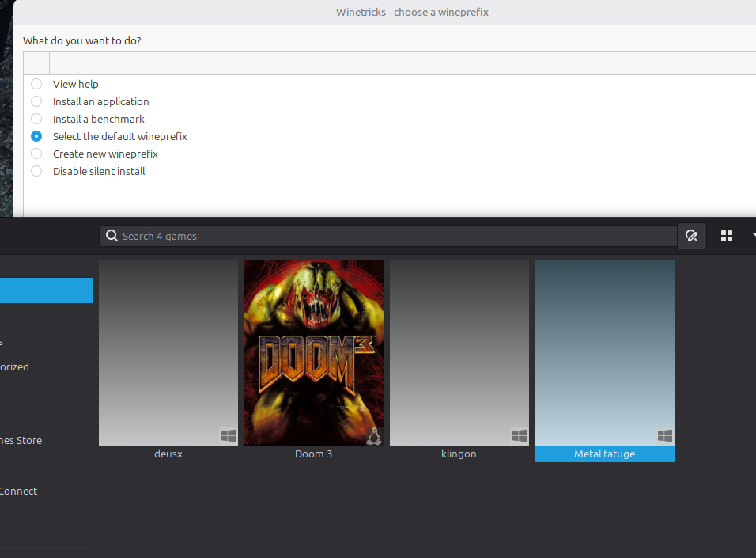Image resolution: width=756 pixels, height=558 pixels.
Task: Click the Linux penguin badge on Doom 3
Action: click(x=374, y=435)
